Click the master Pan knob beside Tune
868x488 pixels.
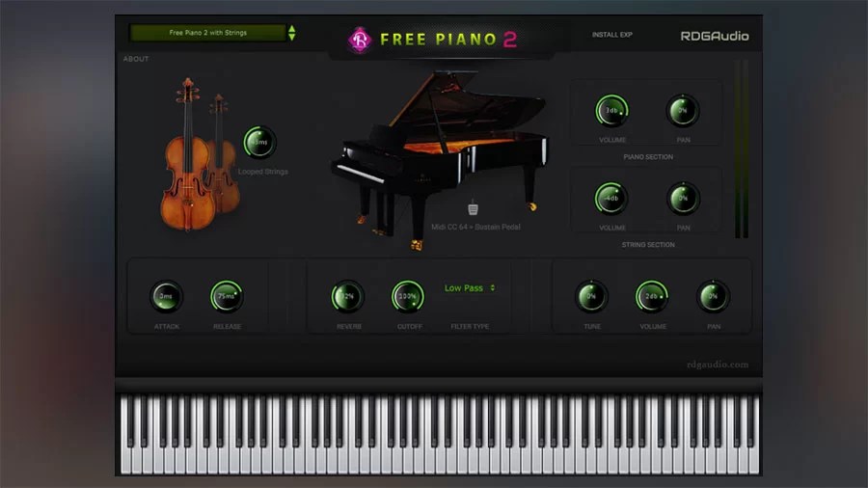(x=713, y=297)
